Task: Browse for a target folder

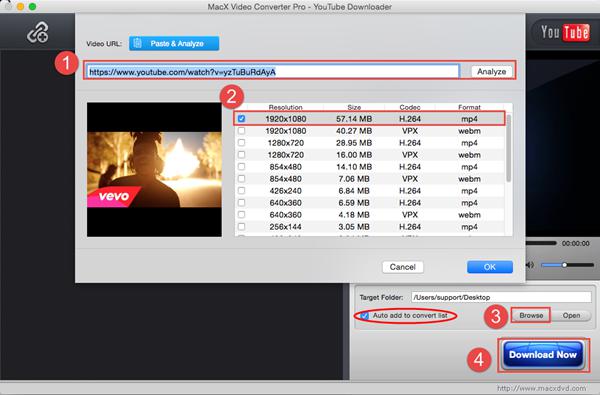Action: click(531, 315)
